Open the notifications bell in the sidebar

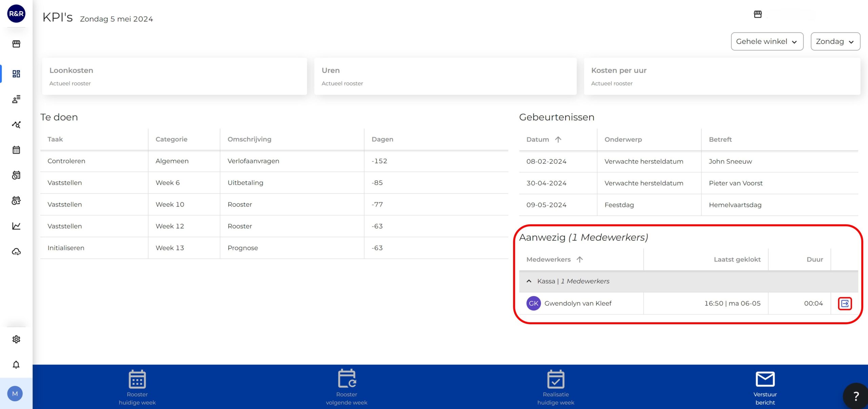[x=16, y=365]
